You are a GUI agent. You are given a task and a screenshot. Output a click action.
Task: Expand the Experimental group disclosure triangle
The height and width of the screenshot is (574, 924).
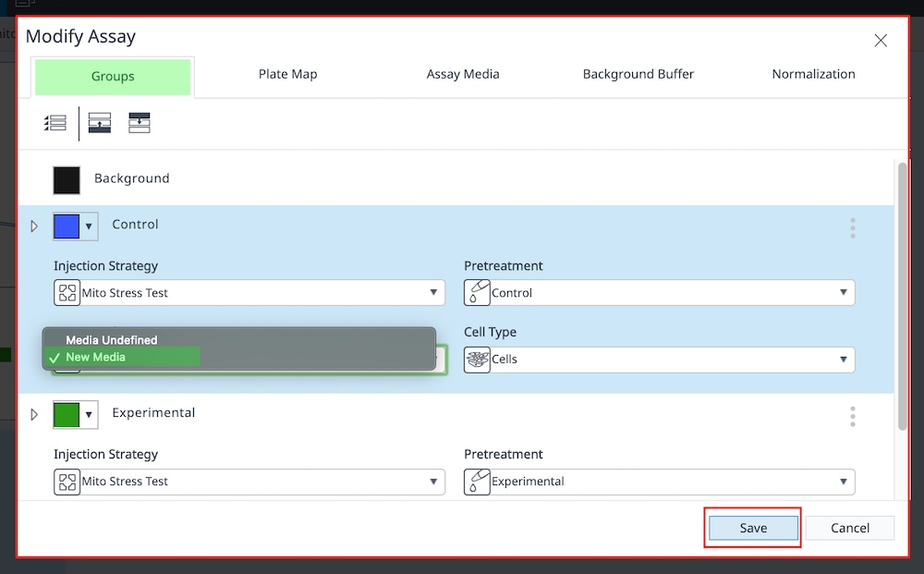pyautogui.click(x=35, y=415)
